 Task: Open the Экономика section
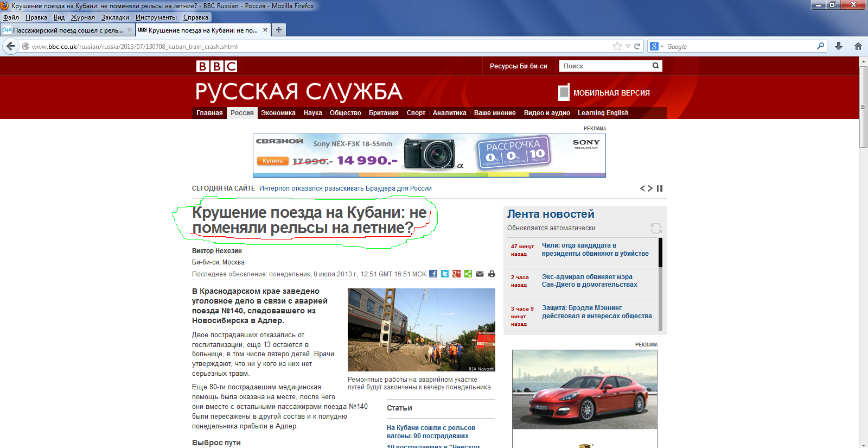278,113
